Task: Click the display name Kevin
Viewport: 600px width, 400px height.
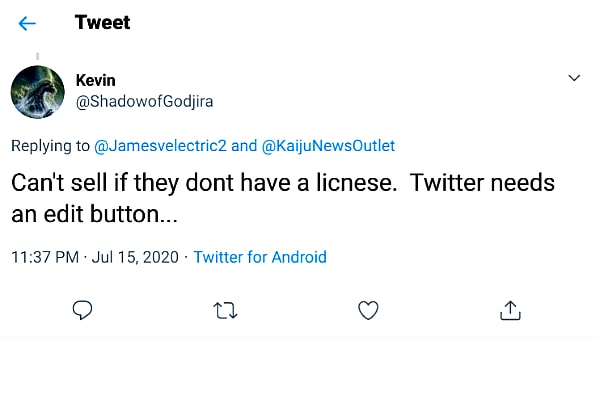Action: (97, 79)
